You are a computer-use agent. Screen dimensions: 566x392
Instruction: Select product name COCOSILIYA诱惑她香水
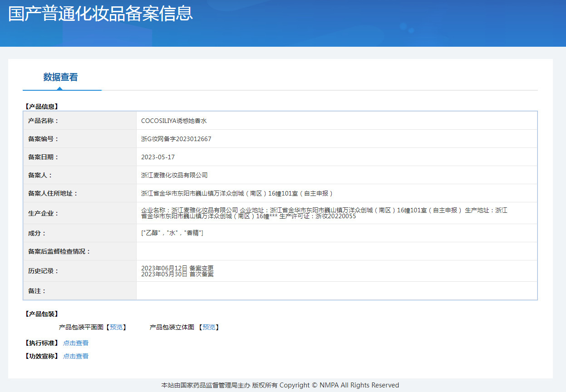pos(174,121)
